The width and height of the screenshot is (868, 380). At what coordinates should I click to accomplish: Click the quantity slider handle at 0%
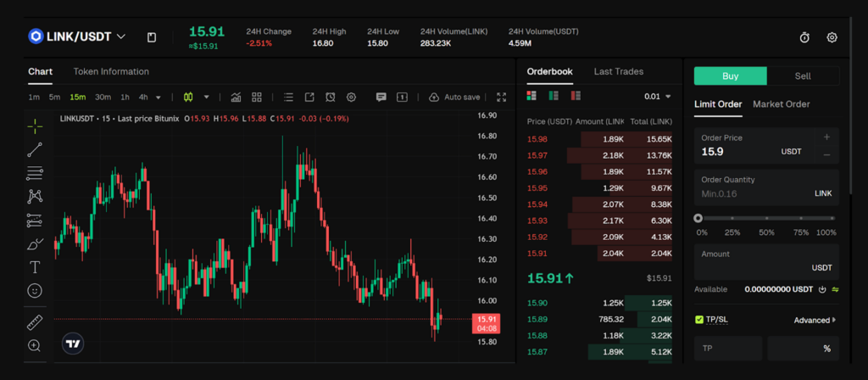tap(698, 218)
